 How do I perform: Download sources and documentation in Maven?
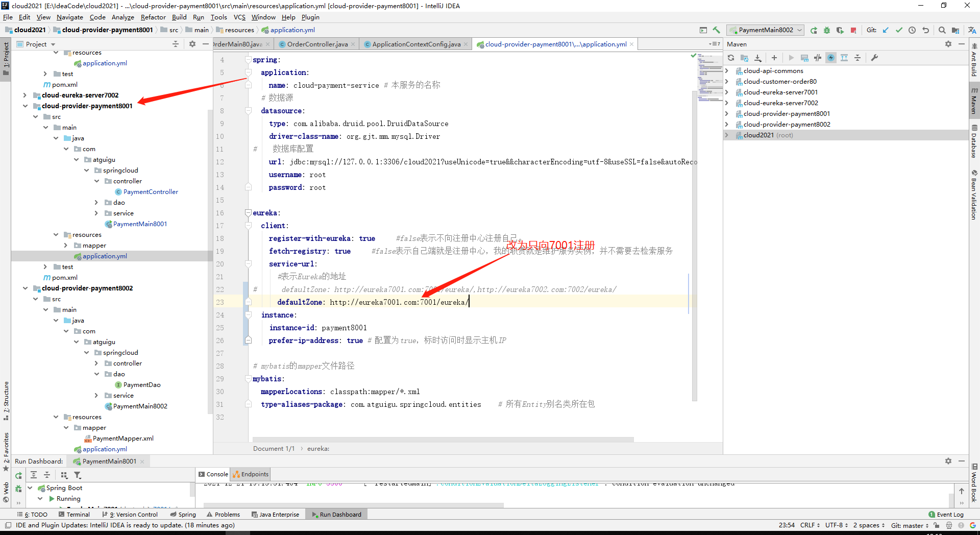(758, 58)
